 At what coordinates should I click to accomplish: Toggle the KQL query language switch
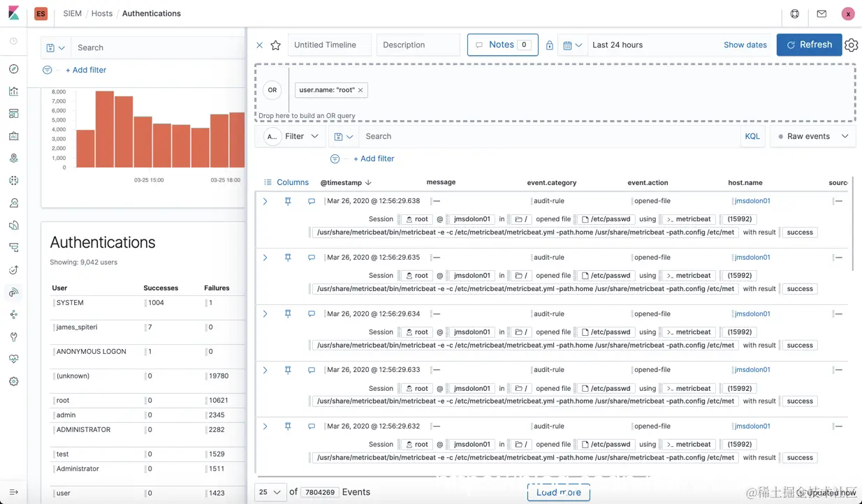(752, 136)
